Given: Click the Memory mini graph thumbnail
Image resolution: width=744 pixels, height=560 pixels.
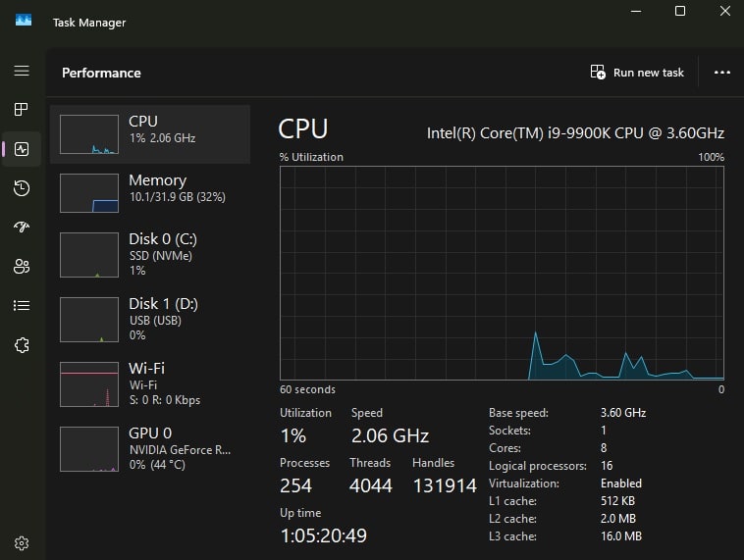Looking at the screenshot, I should [x=89, y=193].
